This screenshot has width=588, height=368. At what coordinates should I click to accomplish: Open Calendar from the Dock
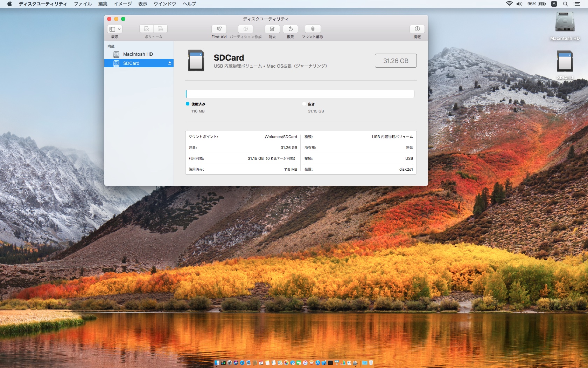(261, 363)
